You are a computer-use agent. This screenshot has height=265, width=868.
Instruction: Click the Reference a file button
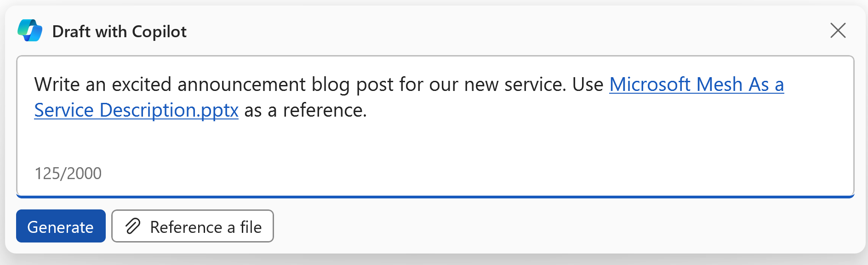192,226
